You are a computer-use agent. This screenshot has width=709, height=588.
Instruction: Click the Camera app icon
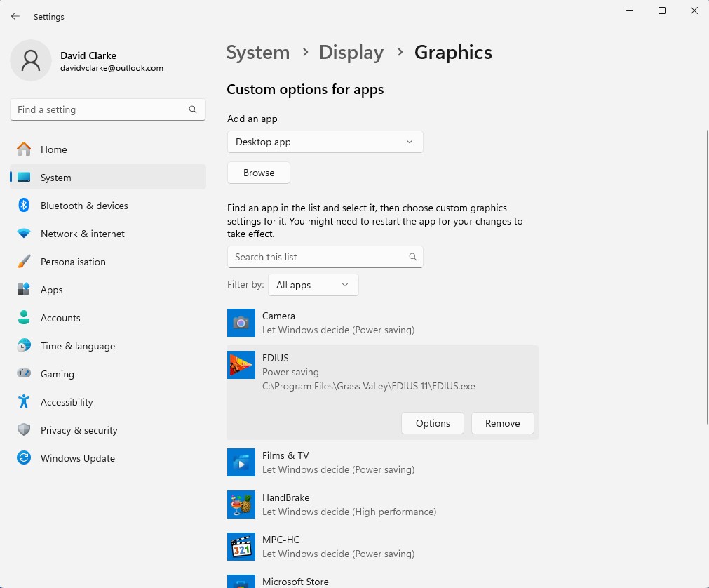coord(241,323)
